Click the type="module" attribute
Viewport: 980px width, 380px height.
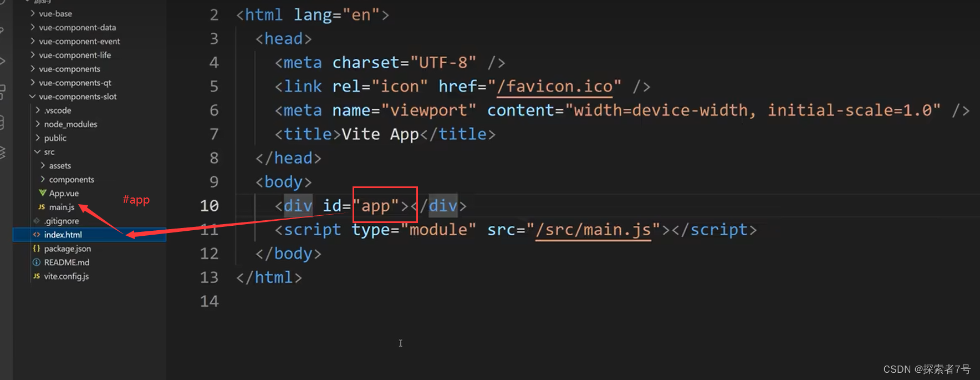point(414,230)
